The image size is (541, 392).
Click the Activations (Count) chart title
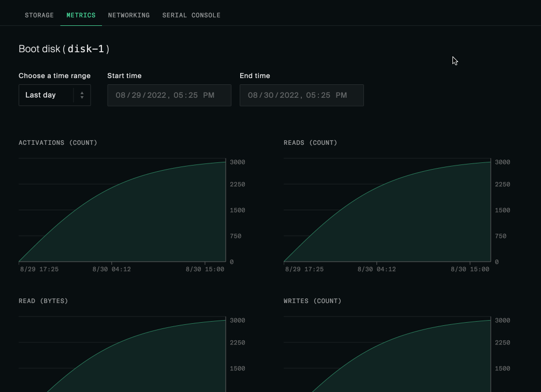(x=58, y=143)
